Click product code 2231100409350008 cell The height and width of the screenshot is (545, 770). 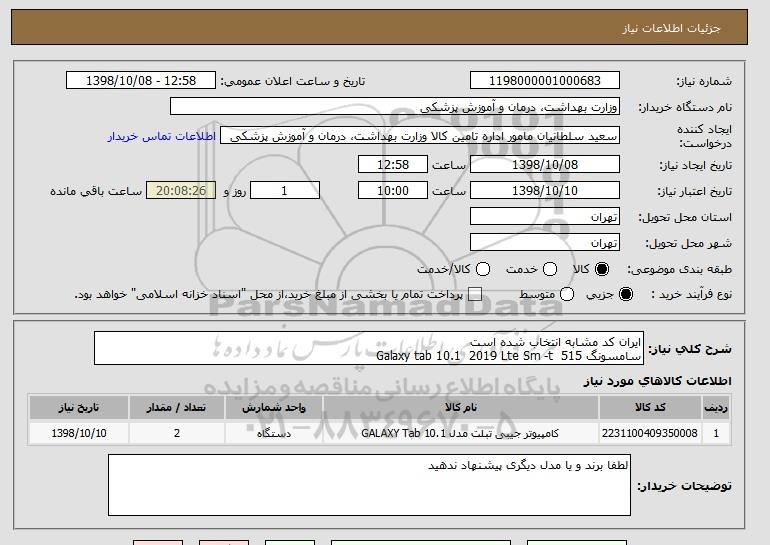tap(650, 433)
